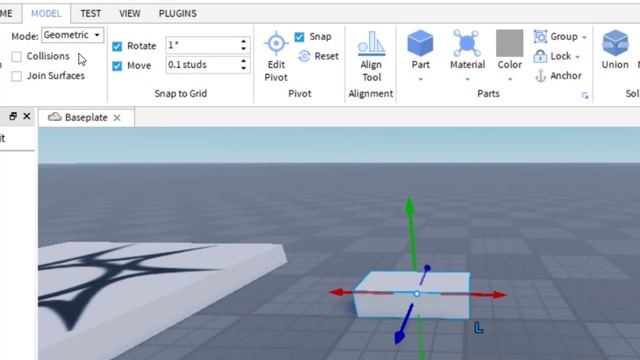Expand the Material dropdown arrow
The height and width of the screenshot is (360, 640).
click(467, 79)
